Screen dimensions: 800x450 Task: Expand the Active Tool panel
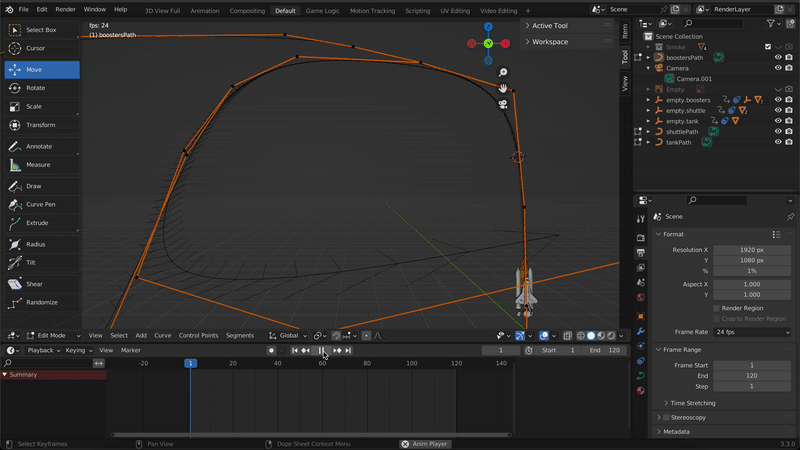(x=549, y=26)
